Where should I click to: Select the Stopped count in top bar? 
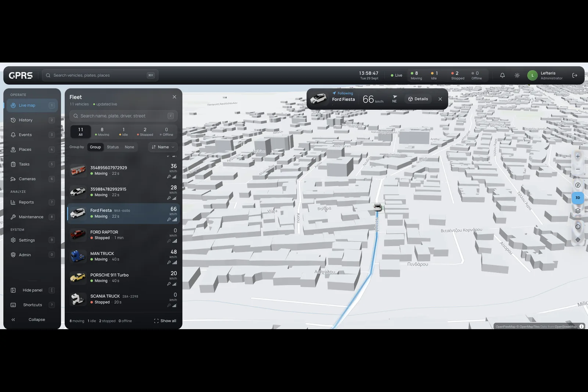(x=458, y=75)
